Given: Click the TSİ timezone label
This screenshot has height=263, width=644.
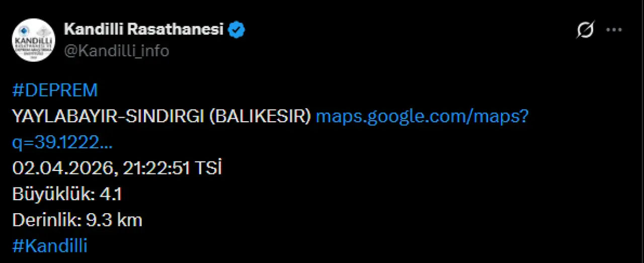Looking at the screenshot, I should (208, 168).
